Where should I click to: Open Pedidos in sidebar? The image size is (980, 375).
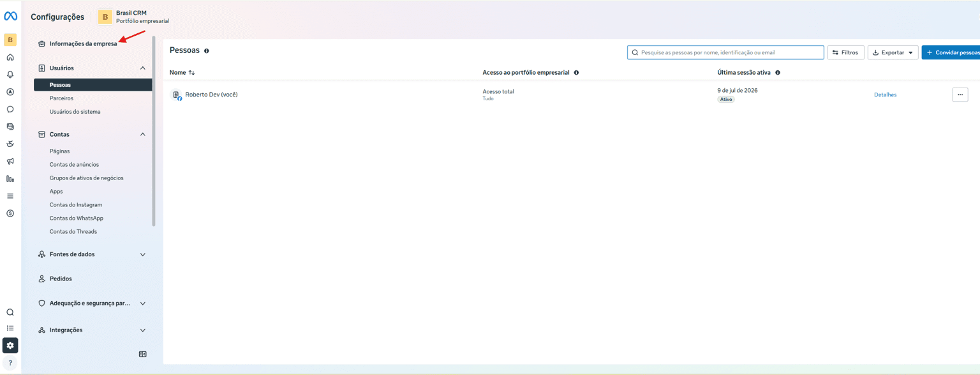[x=61, y=279]
